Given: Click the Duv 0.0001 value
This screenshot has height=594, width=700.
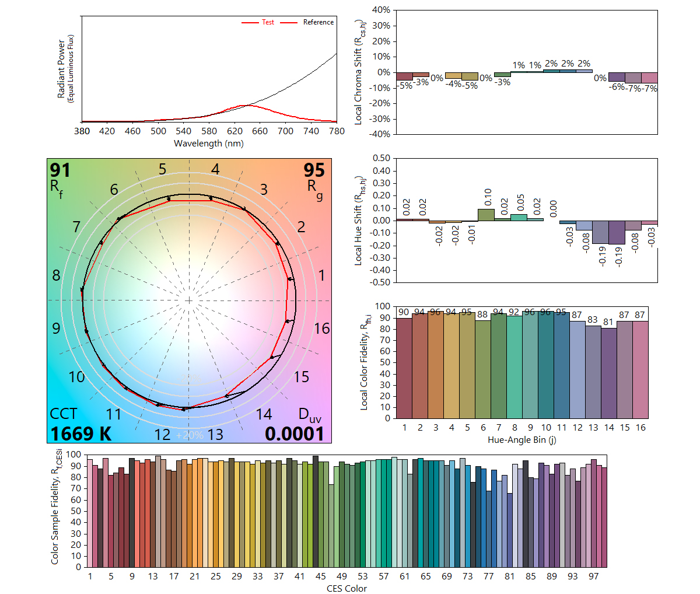Looking at the screenshot, I should 295,434.
